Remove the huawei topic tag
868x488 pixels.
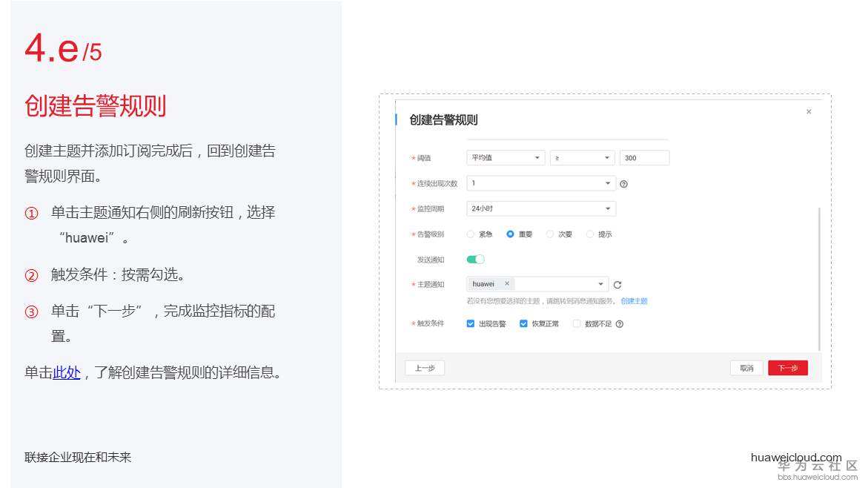(508, 283)
